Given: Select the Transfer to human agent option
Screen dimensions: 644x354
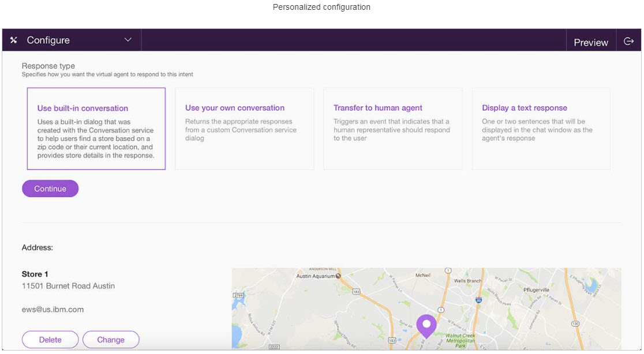Looking at the screenshot, I should pos(392,129).
